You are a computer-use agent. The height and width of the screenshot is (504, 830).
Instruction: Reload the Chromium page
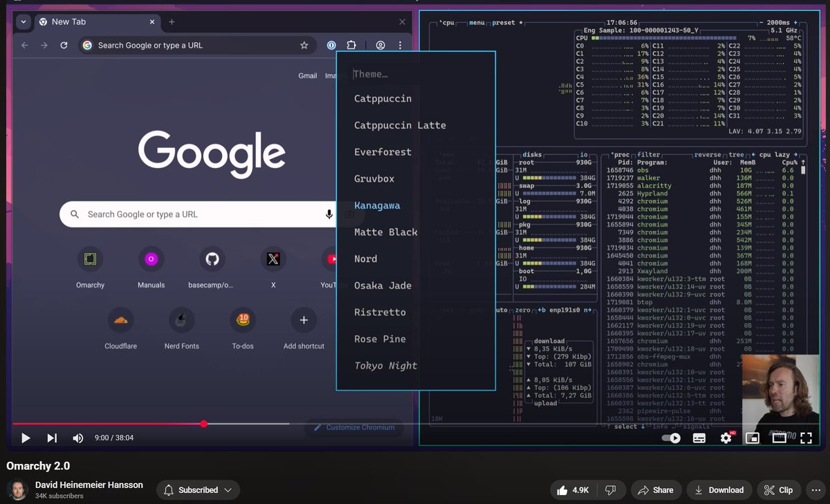click(64, 45)
